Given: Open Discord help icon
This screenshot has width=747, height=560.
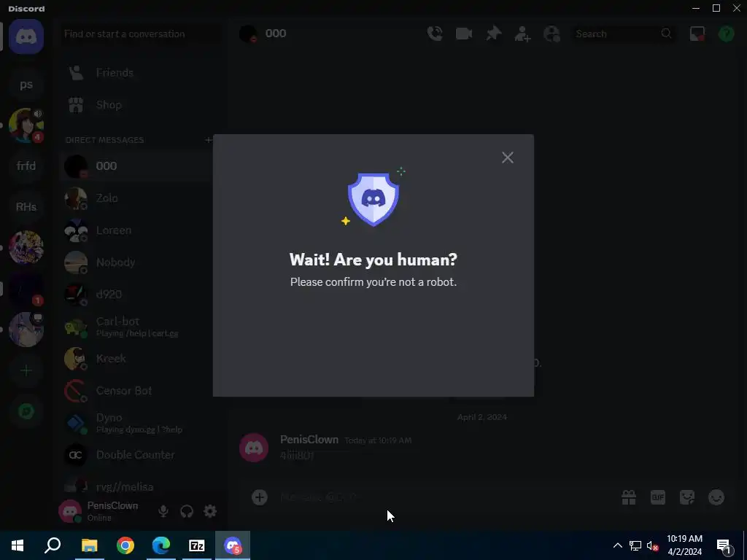Looking at the screenshot, I should click(x=727, y=34).
